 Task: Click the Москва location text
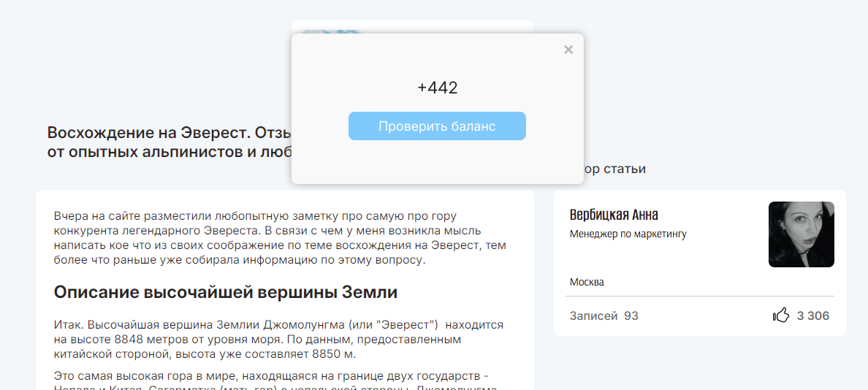587,283
